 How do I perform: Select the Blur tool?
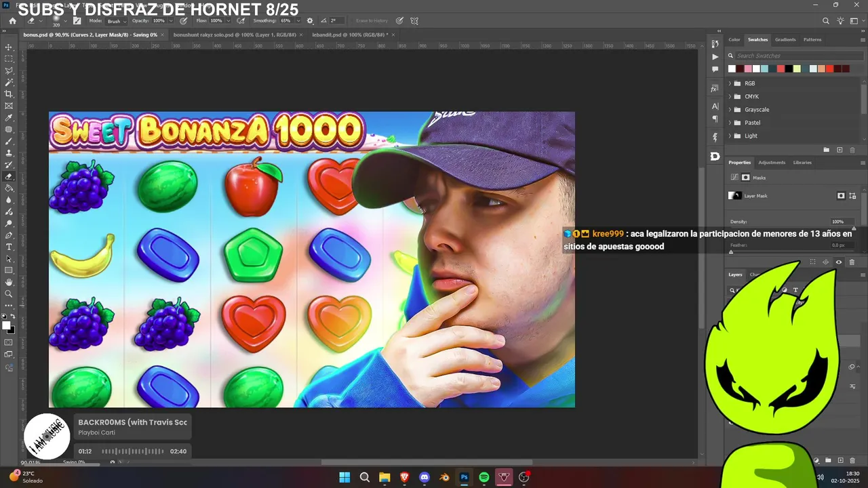coord(9,200)
